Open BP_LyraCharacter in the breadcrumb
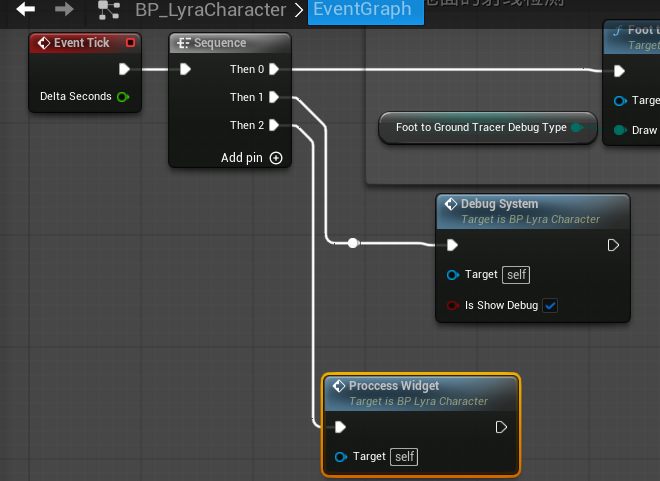This screenshot has height=481, width=660. click(210, 10)
